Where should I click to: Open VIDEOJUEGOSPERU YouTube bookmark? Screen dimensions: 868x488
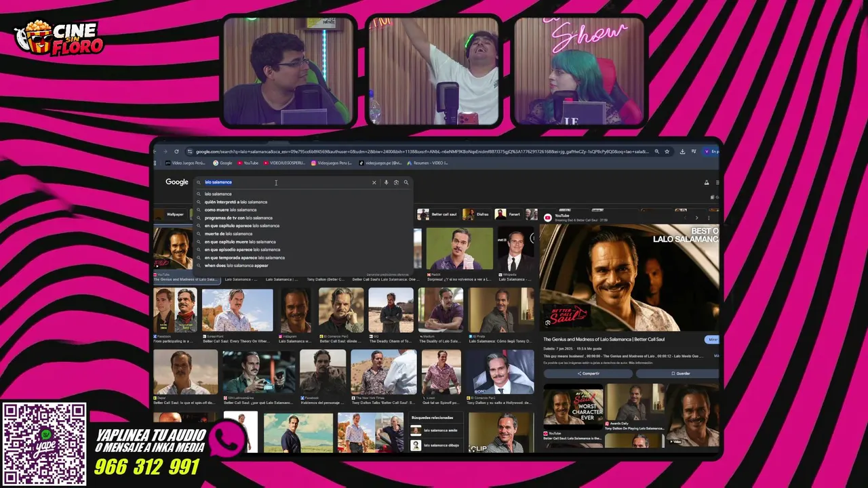[x=285, y=163]
